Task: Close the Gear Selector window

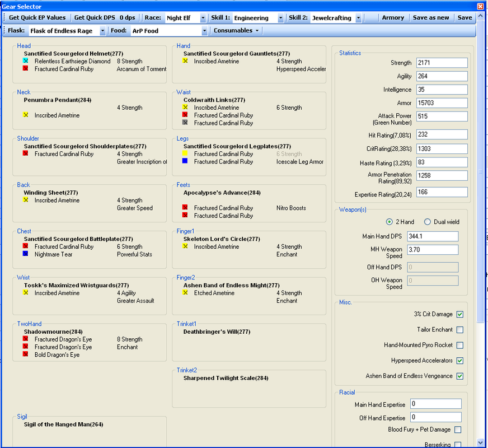Action: tap(480, 6)
